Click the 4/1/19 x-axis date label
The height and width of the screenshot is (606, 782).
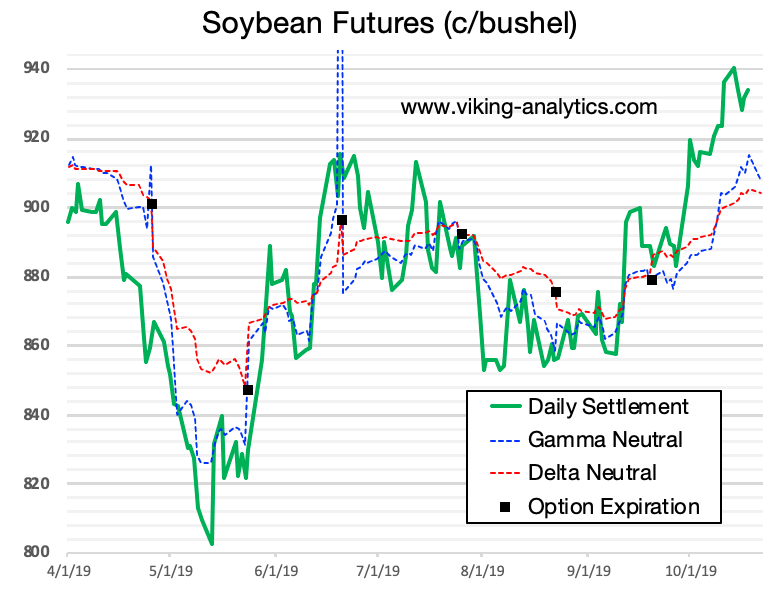coord(68,573)
